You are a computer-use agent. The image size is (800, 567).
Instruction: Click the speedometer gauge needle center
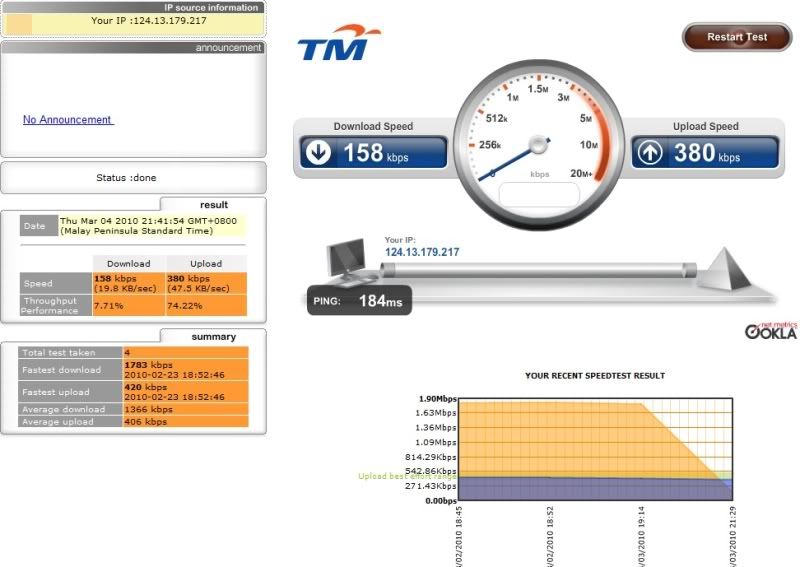pyautogui.click(x=540, y=145)
